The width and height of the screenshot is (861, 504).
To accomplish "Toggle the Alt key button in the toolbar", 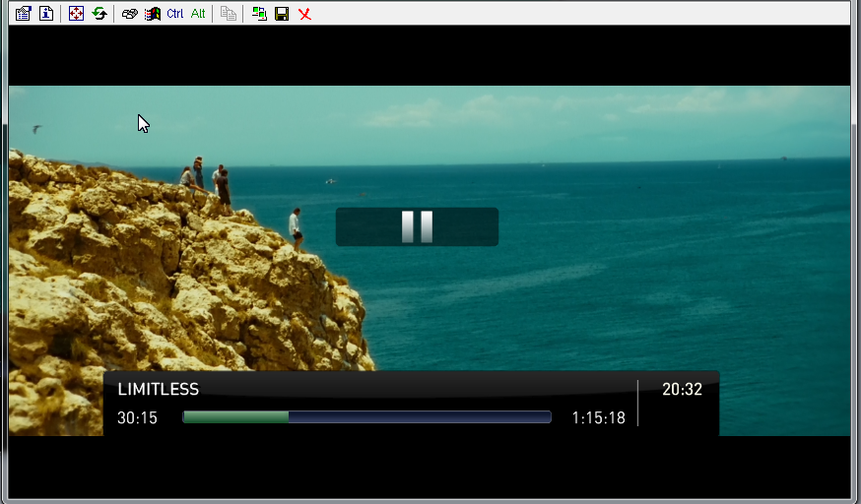I will coord(198,13).
